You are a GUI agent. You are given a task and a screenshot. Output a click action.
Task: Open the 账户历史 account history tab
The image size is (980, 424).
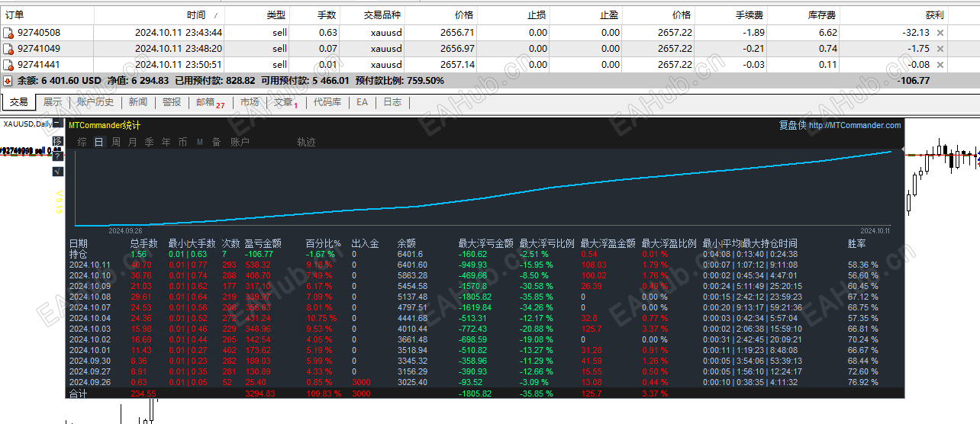tap(95, 102)
